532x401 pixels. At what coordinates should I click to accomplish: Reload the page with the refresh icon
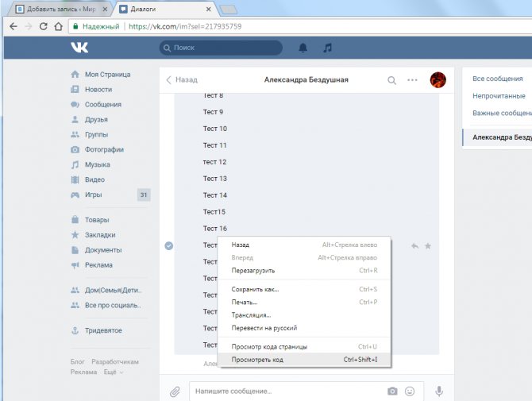(x=43, y=26)
